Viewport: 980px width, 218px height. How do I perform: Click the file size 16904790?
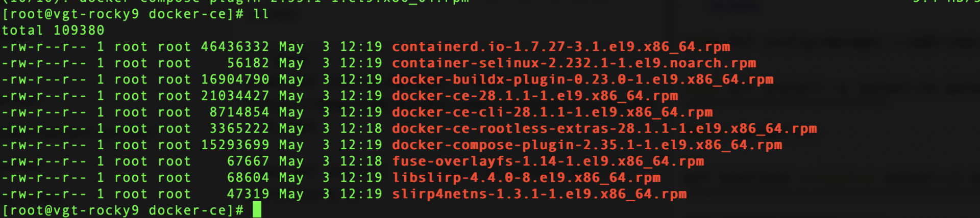tap(235, 79)
